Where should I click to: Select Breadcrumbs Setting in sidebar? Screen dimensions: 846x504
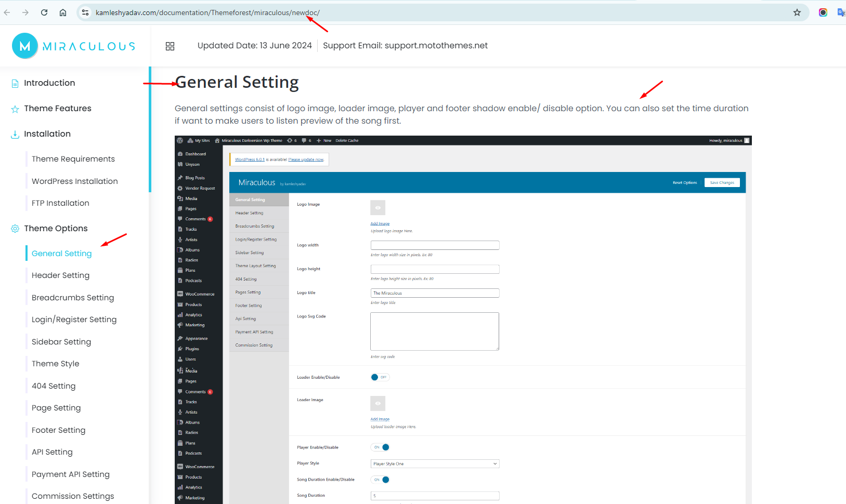pyautogui.click(x=73, y=298)
